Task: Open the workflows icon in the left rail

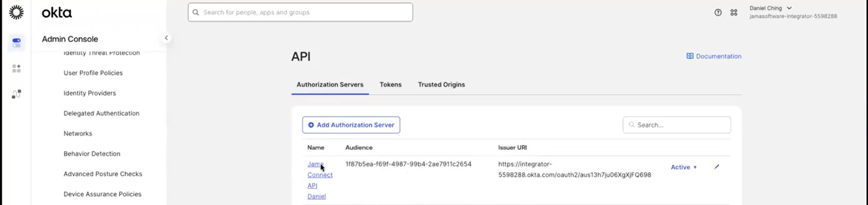Action: (x=16, y=94)
